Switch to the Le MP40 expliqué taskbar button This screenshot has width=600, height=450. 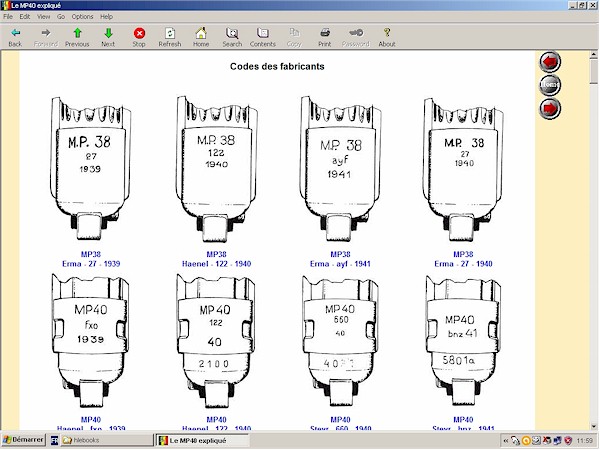coord(203,440)
